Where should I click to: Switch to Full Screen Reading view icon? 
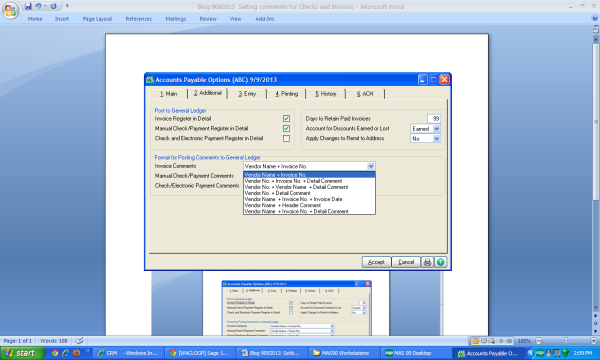(x=484, y=341)
